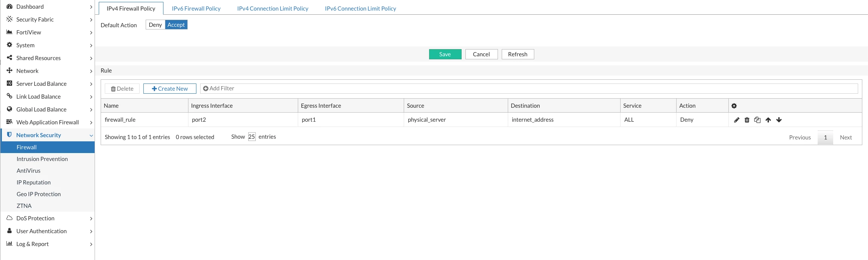This screenshot has height=260, width=868.
Task: Expand the Server Load Balance chevron
Action: 91,84
